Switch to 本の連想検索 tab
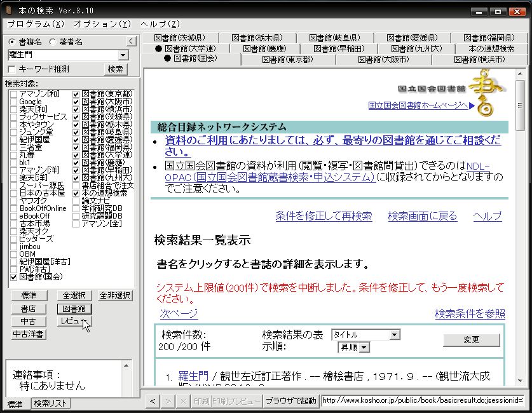This screenshot has height=413, width=532. [x=491, y=48]
